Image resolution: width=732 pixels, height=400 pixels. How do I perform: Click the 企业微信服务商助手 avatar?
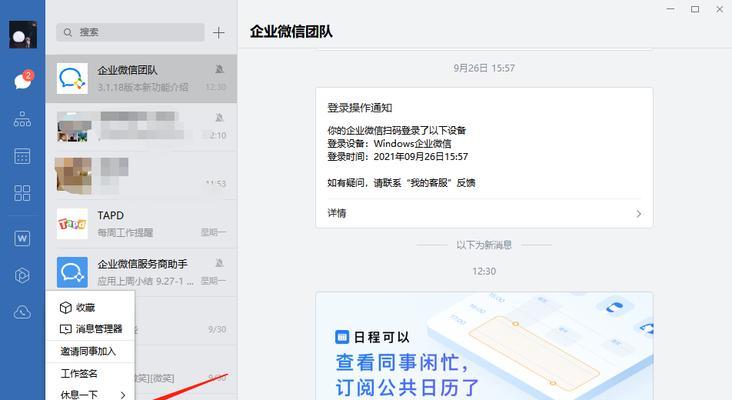72,272
